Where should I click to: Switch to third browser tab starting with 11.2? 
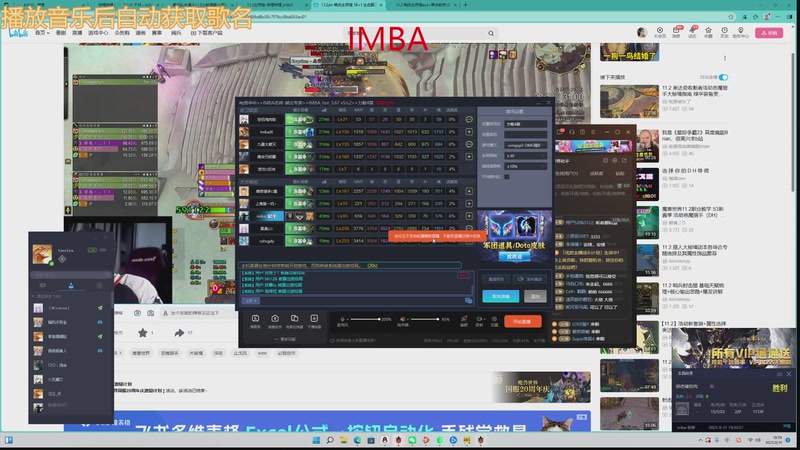(423, 5)
